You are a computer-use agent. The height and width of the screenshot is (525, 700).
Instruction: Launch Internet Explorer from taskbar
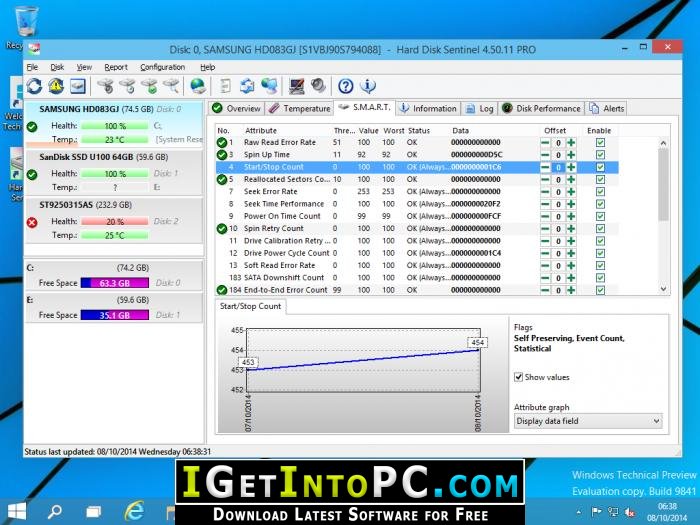click(x=134, y=511)
